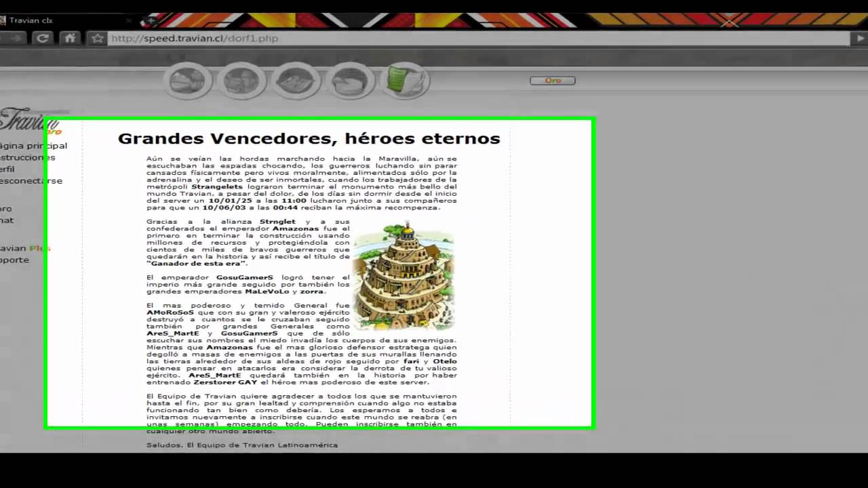Open the world map icon
This screenshot has height=488, width=868.
(296, 81)
